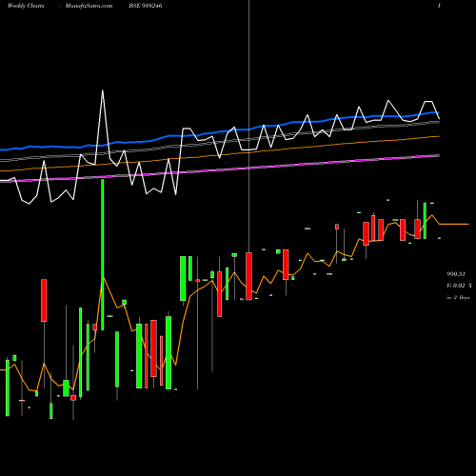Click the magenta moving average line

(x=220, y=169)
